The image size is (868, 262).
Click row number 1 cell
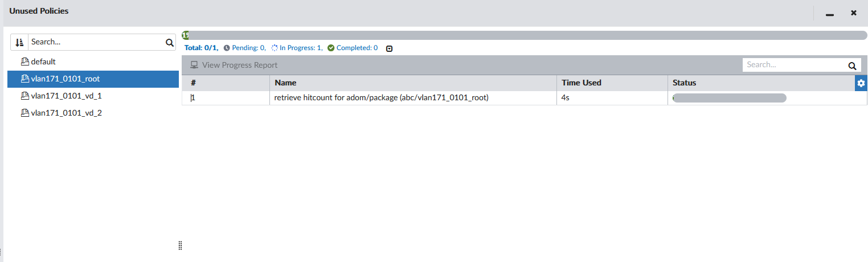[x=226, y=98]
